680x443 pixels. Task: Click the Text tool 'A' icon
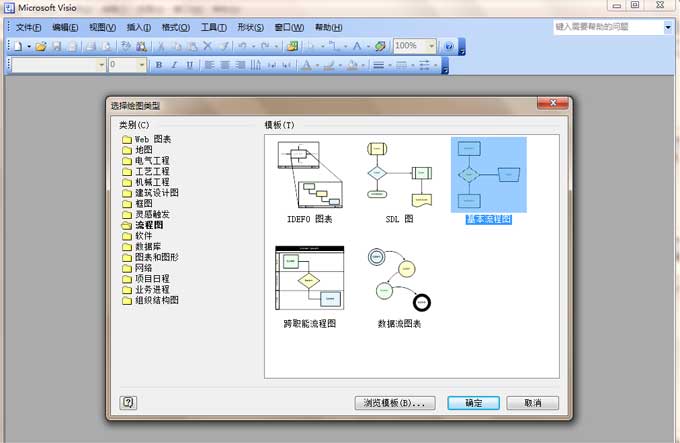355,46
